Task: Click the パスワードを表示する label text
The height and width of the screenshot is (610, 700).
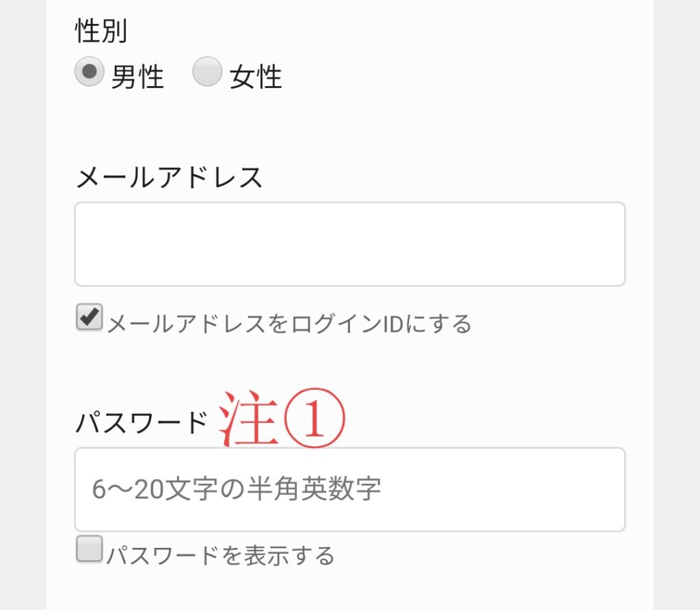Action: [220, 555]
